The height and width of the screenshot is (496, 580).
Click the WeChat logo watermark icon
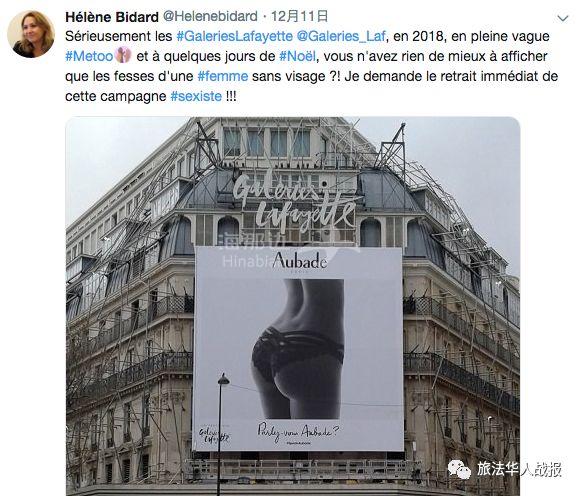[x=459, y=469]
